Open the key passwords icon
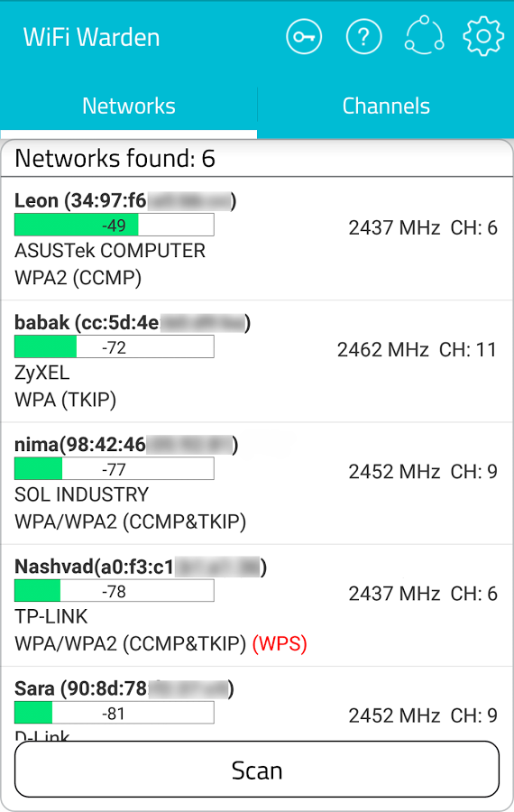 (304, 37)
